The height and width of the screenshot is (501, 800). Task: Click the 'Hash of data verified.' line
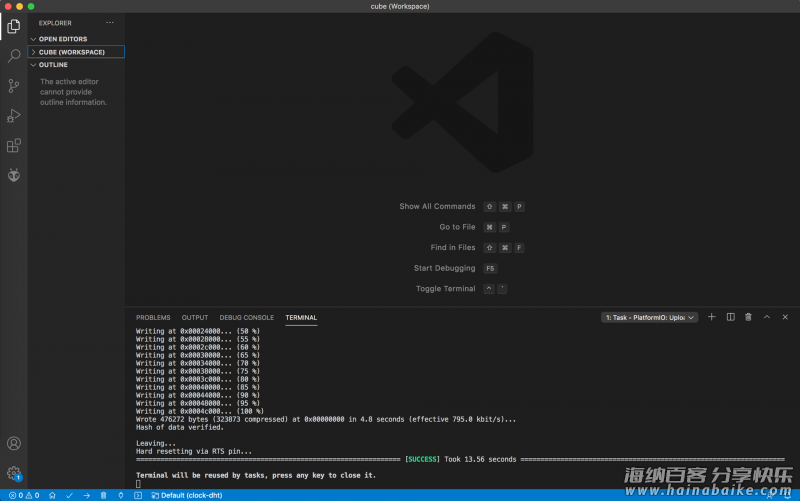click(x=180, y=428)
